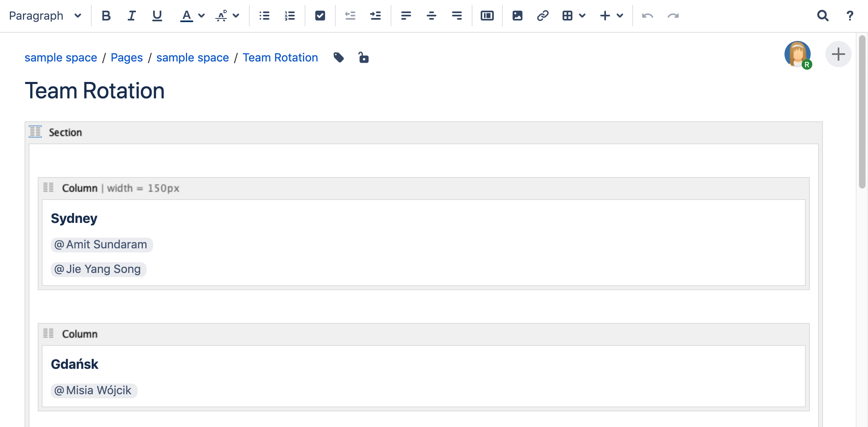Toggle underline formatting
868x427 pixels.
point(157,16)
